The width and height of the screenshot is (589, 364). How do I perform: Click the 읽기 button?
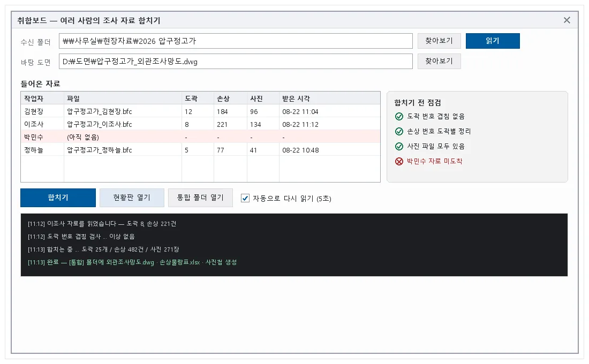click(493, 41)
